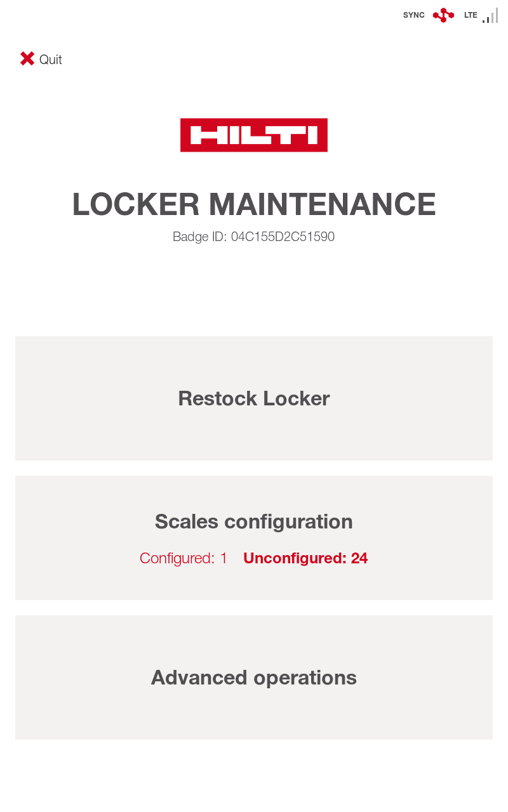Click the Configured: 1 counter
The height and width of the screenshot is (812, 508).
(x=184, y=558)
